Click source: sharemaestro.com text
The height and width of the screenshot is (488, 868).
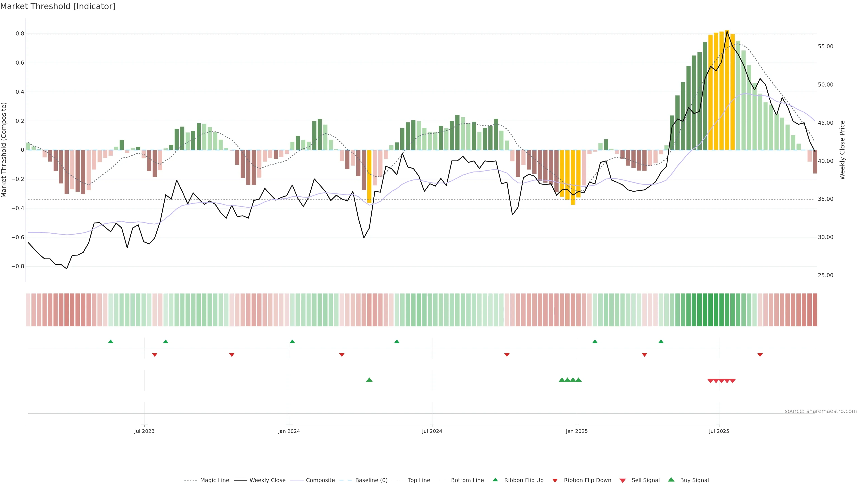point(821,411)
